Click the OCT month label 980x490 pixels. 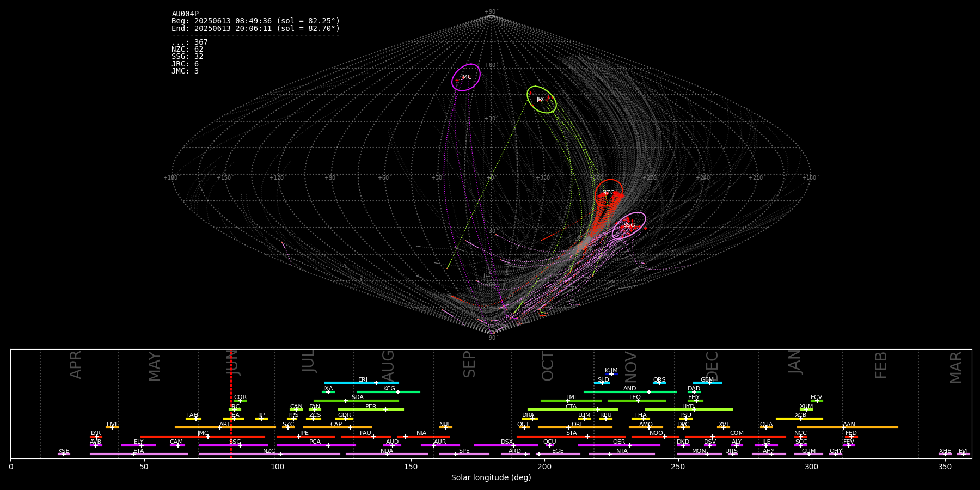click(x=548, y=366)
